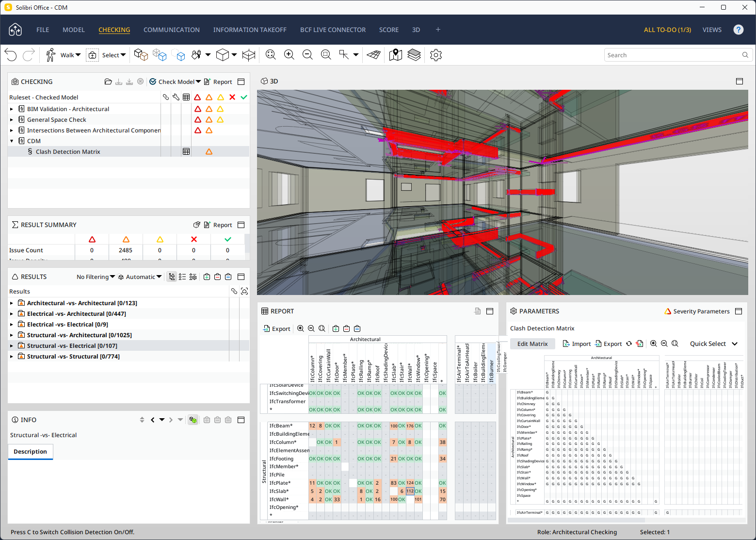Open the Quick Select dropdown
756x540 pixels.
(x=713, y=344)
